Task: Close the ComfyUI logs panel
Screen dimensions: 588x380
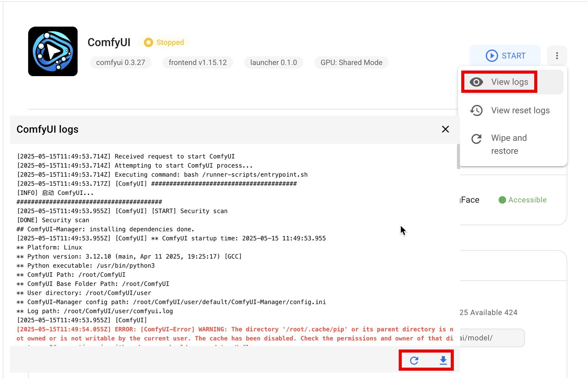Action: 445,129
